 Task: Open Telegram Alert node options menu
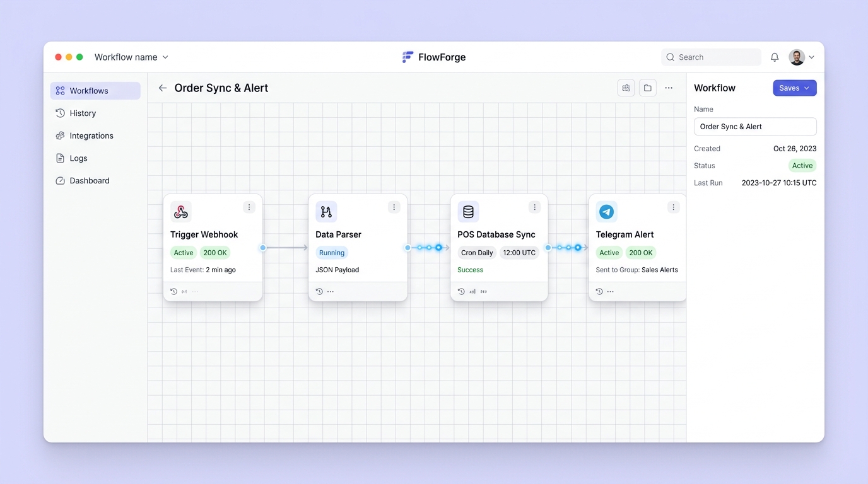[x=674, y=207]
